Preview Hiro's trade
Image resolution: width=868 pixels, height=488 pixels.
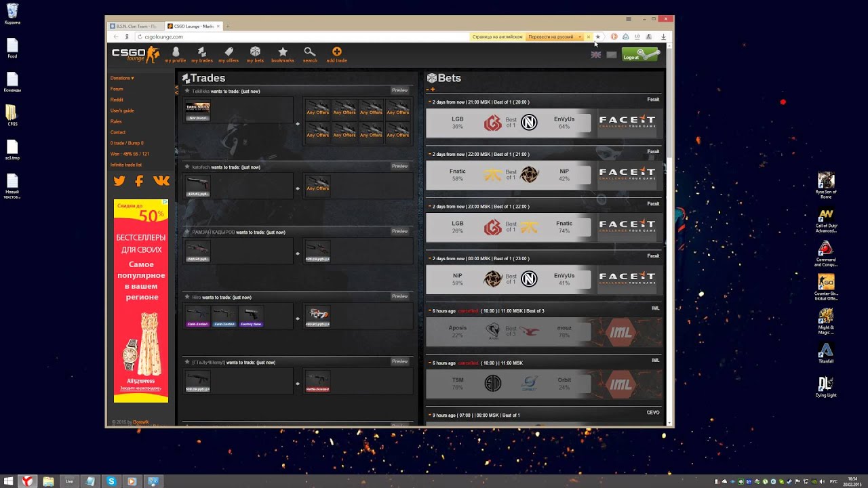point(400,296)
